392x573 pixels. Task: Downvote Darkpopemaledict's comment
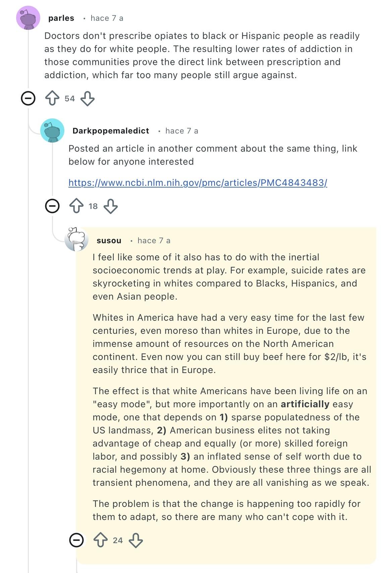point(111,206)
